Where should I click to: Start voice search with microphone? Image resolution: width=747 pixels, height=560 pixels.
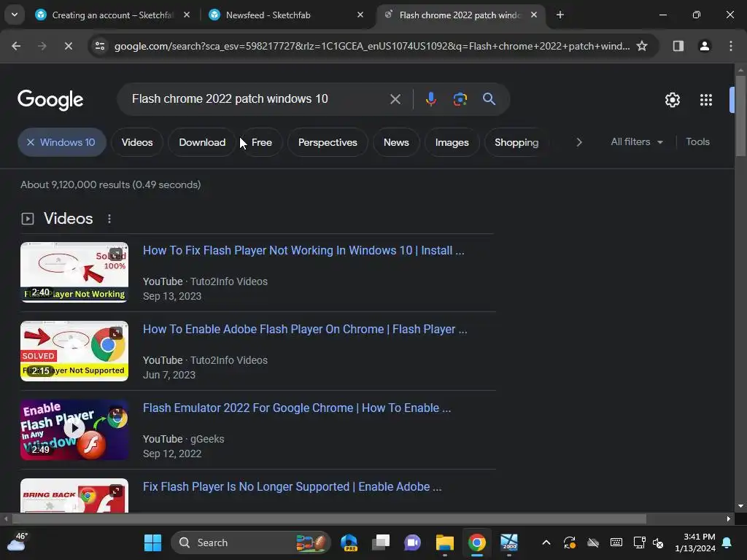430,99
